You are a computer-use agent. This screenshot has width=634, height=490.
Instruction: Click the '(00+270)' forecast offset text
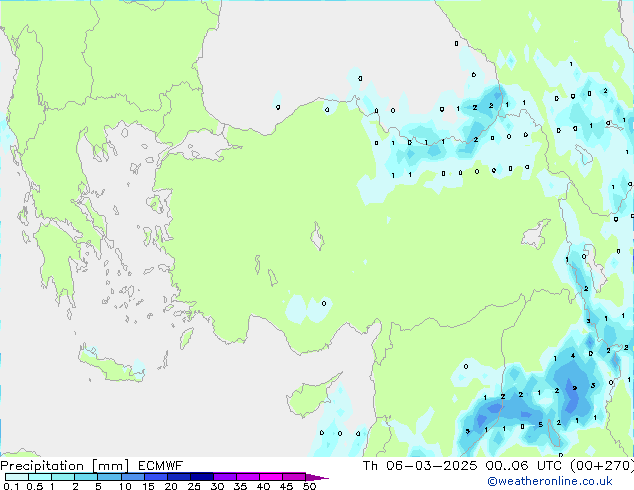[x=602, y=466]
